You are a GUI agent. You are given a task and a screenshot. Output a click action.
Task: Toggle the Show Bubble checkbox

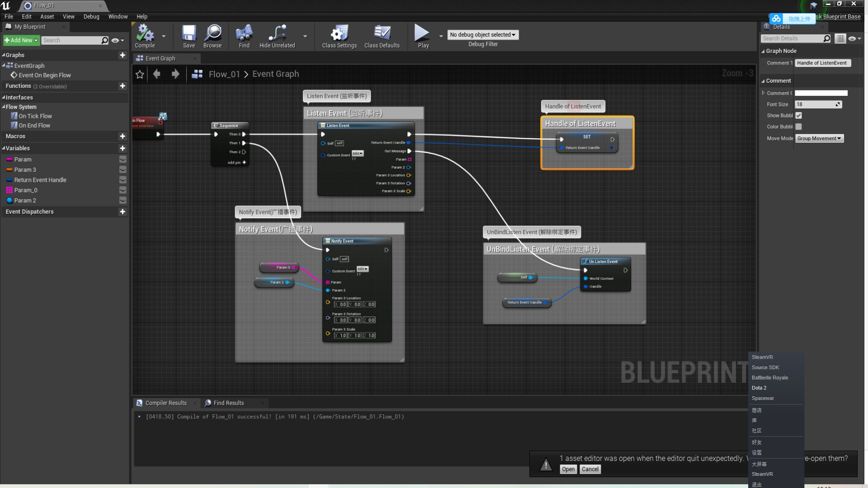(x=798, y=116)
